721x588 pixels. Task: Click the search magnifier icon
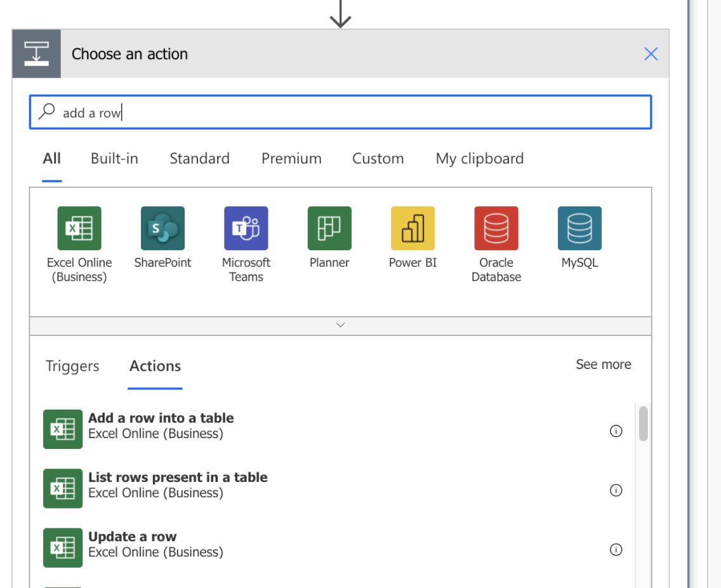47,111
